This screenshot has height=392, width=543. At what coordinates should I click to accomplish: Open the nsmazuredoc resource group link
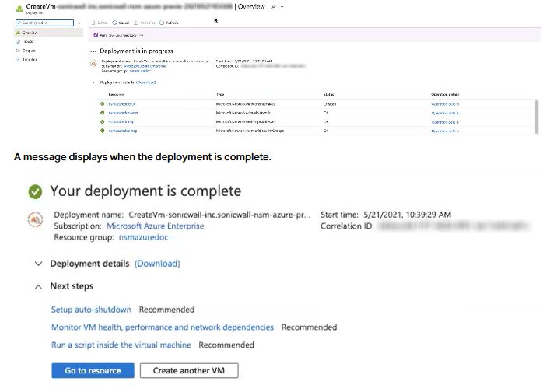tap(145, 237)
